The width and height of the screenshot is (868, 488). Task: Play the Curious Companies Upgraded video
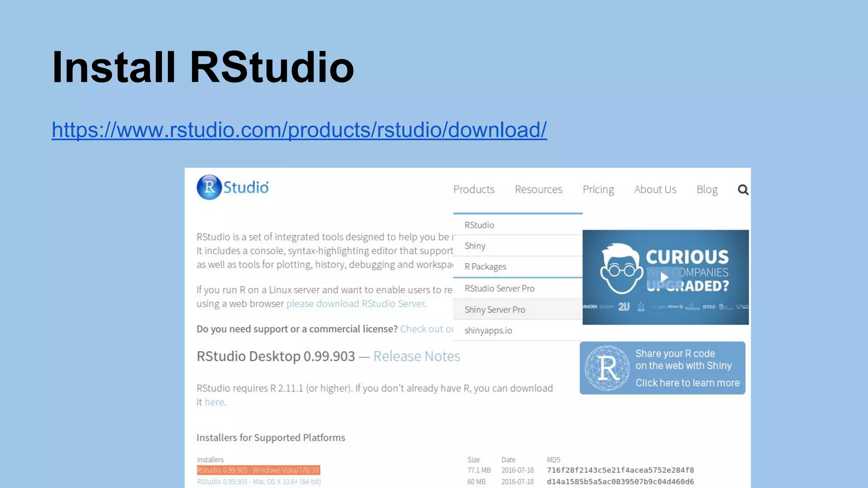665,277
